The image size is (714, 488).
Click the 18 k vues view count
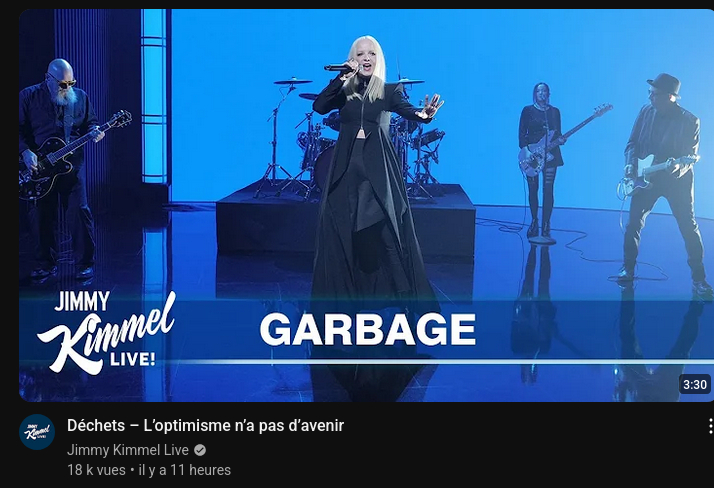tap(97, 470)
